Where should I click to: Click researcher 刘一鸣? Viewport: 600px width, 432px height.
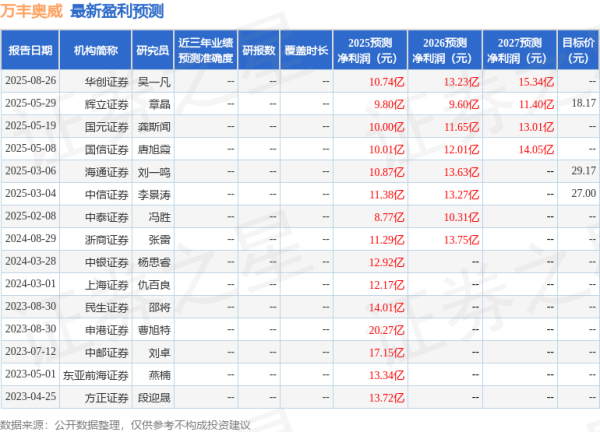(154, 172)
